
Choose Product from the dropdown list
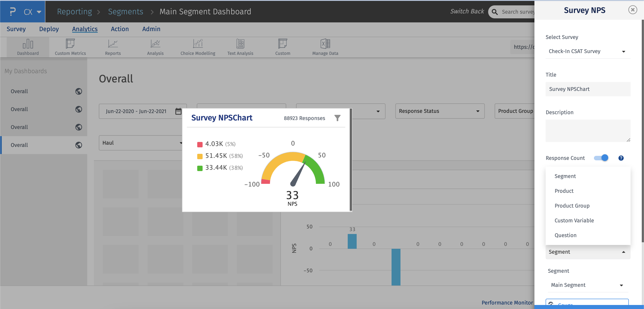588,191
